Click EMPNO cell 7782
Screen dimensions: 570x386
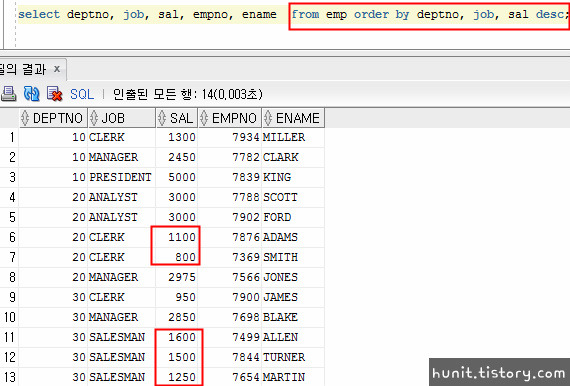(230, 157)
